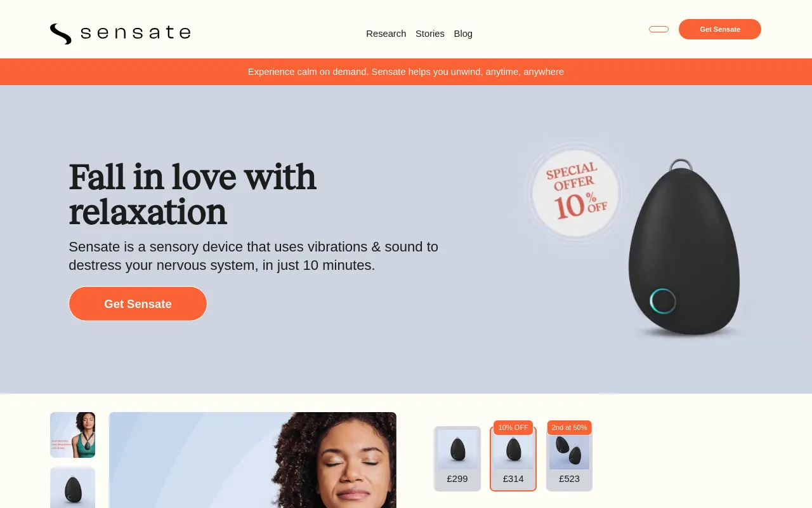Open the Stories menu item
The height and width of the screenshot is (508, 812).
click(x=430, y=34)
